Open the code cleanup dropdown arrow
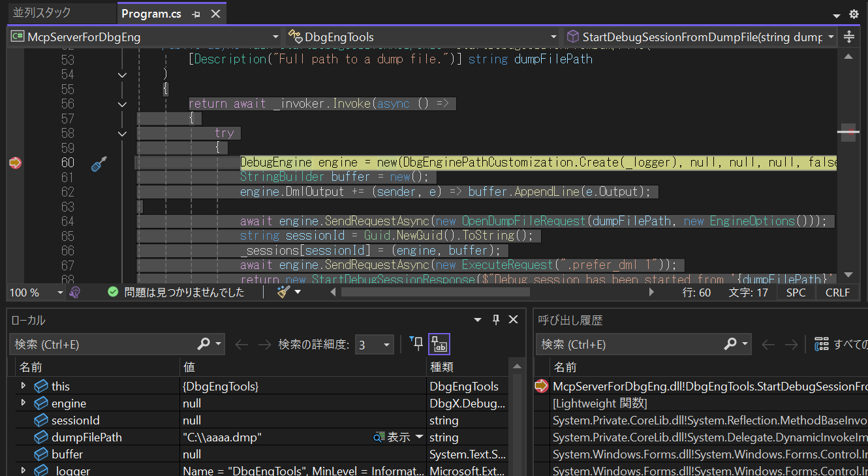868x476 pixels. (298, 293)
